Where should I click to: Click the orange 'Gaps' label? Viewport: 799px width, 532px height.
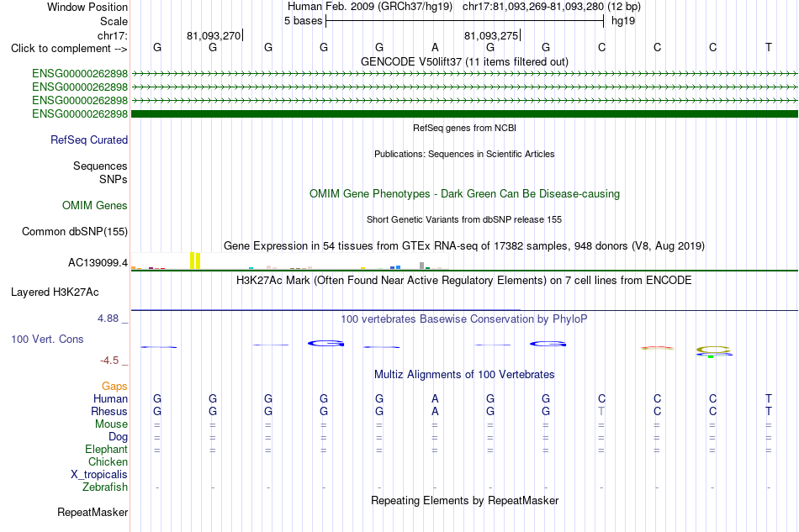pyautogui.click(x=114, y=386)
